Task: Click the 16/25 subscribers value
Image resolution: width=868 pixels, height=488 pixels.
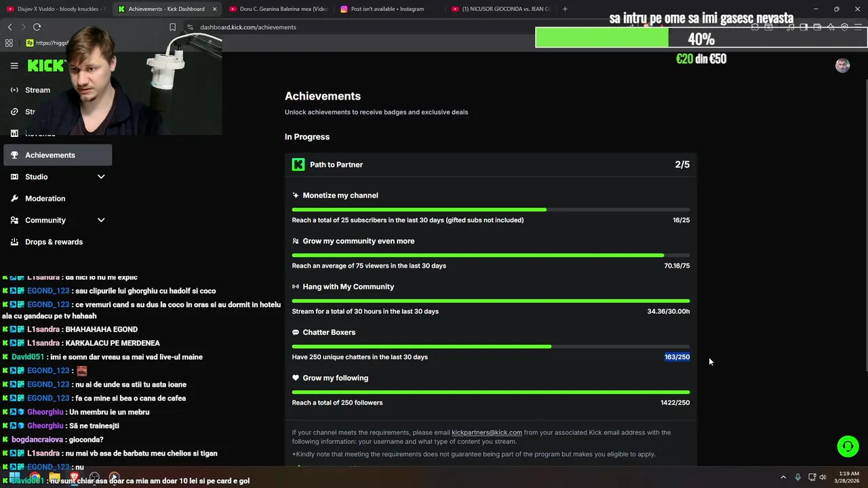Action: pos(681,220)
